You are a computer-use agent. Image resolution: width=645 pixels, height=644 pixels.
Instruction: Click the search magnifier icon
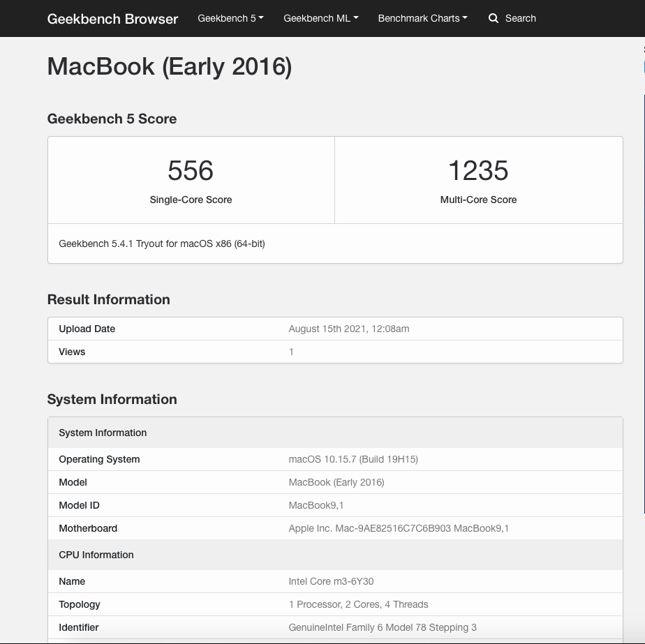coord(494,19)
